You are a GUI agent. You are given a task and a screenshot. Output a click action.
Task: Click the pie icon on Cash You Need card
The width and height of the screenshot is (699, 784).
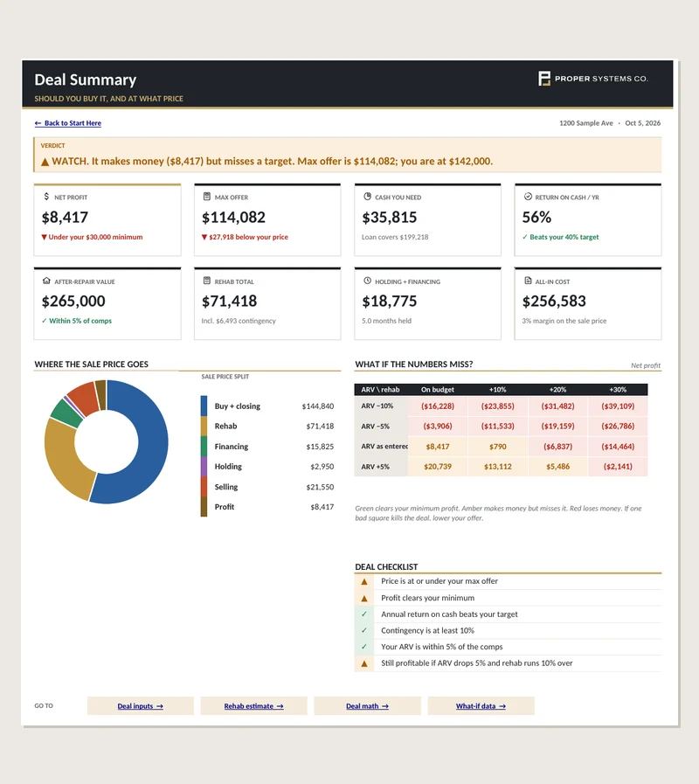point(368,197)
